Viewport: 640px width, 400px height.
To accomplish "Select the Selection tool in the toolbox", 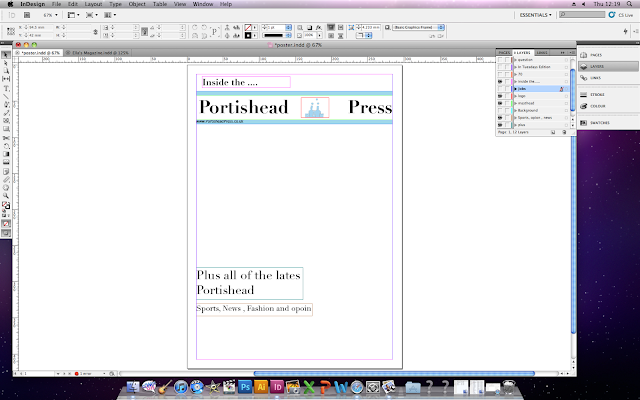I will [x=6, y=55].
